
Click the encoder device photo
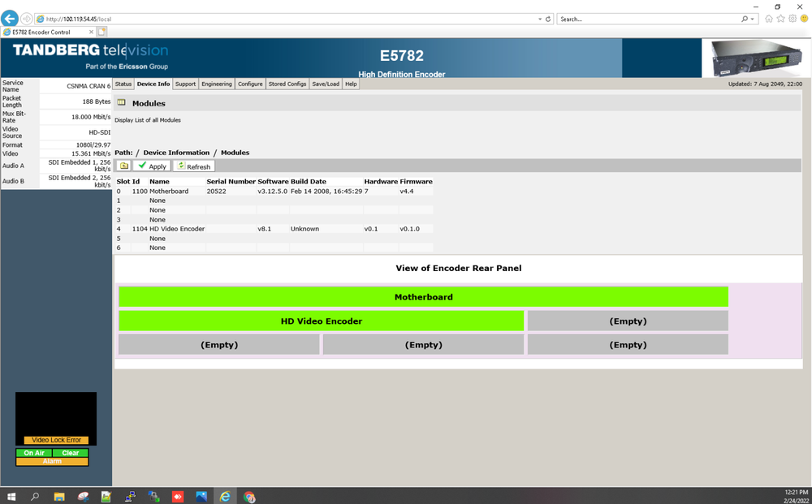[x=756, y=58]
